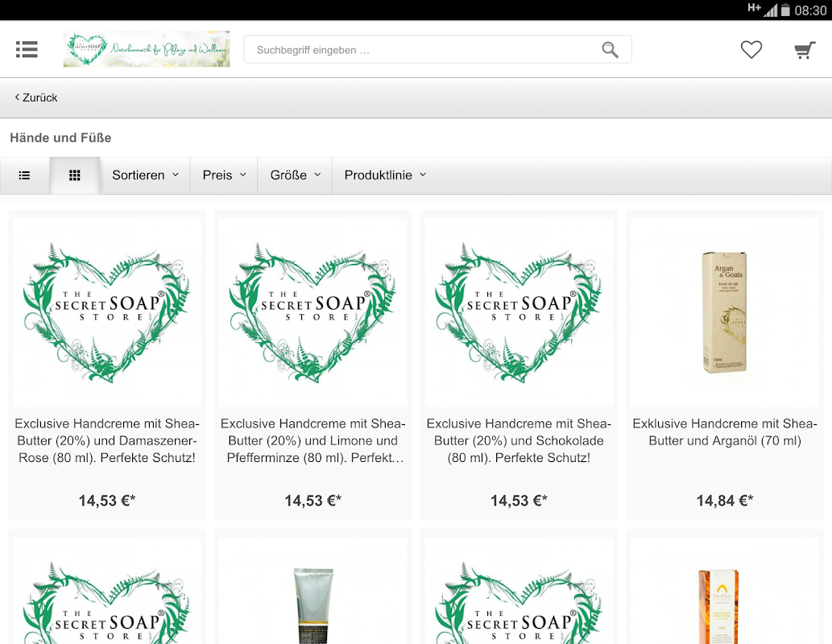Open Limone und Pfefferminze Handcreme image
This screenshot has height=644, width=832.
pyautogui.click(x=313, y=312)
